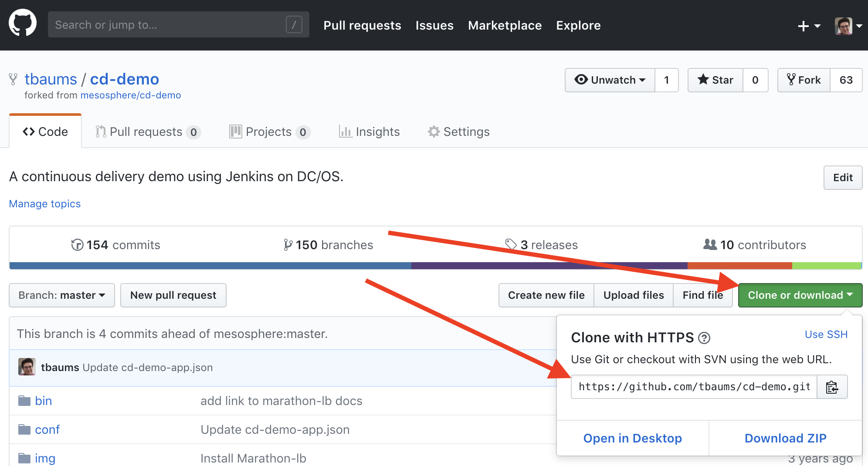Open the bin folder icon
Image resolution: width=868 pixels, height=466 pixels.
24,401
